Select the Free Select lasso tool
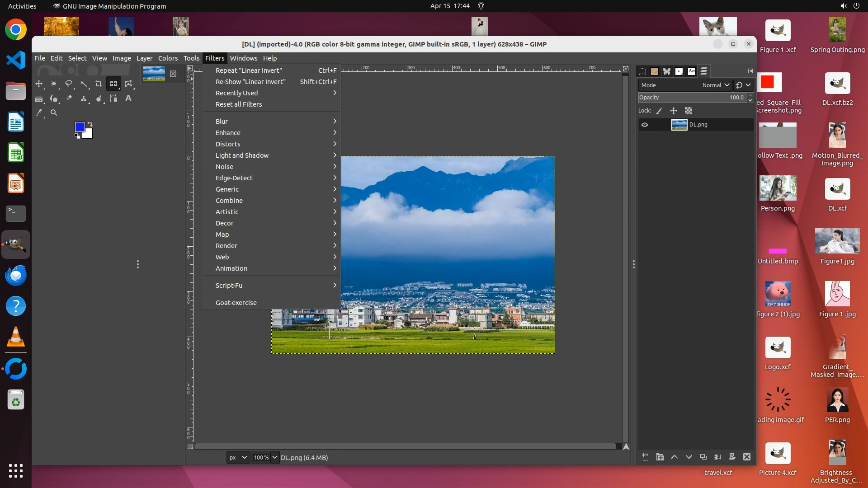868x488 pixels. 69,84
